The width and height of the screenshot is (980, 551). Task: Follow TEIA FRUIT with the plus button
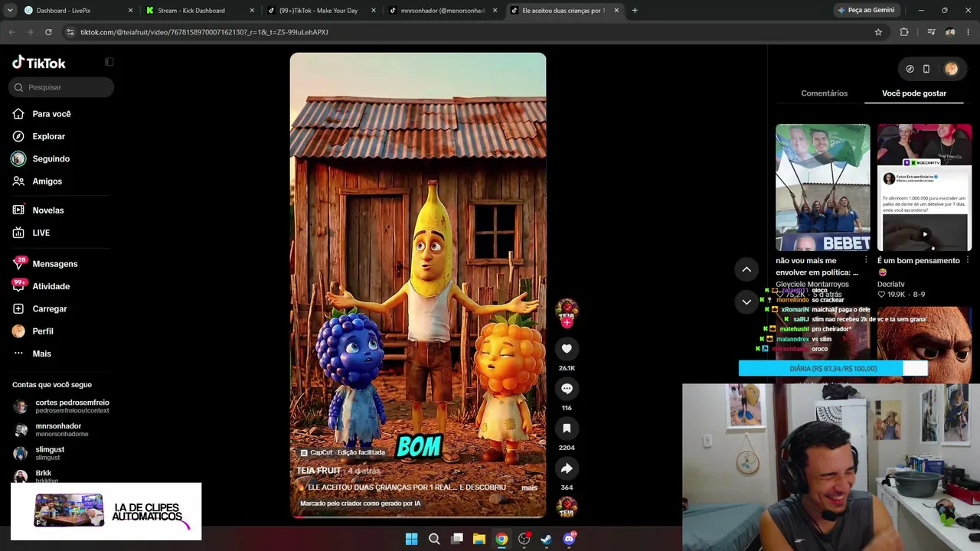567,323
